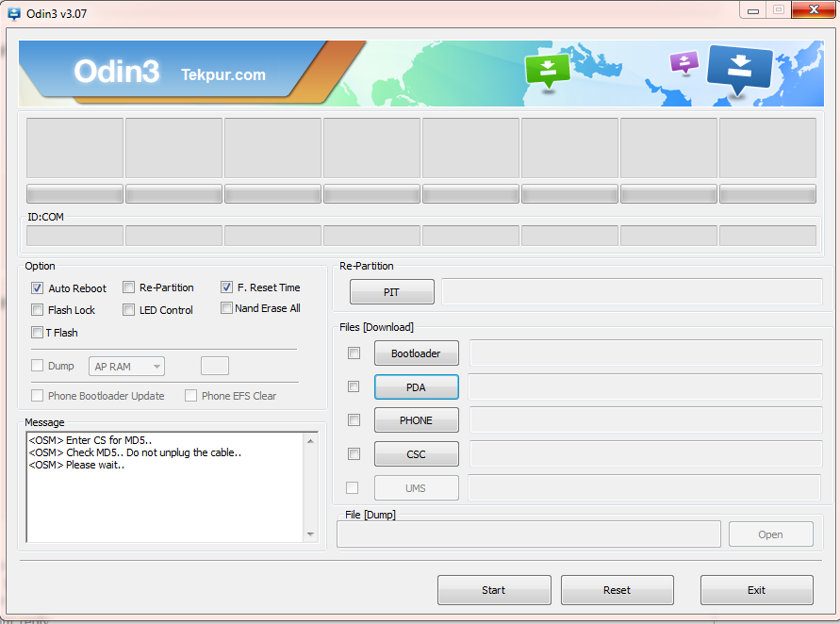Tick the checkbox beside Bootloader button

354,353
